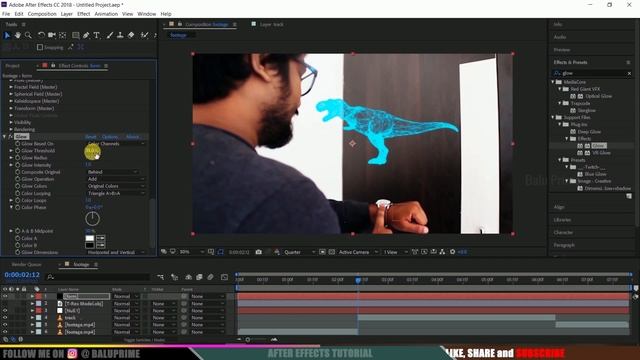The height and width of the screenshot is (360, 640).
Task: Open the Quarter resolution dropdown
Action: pos(299,252)
